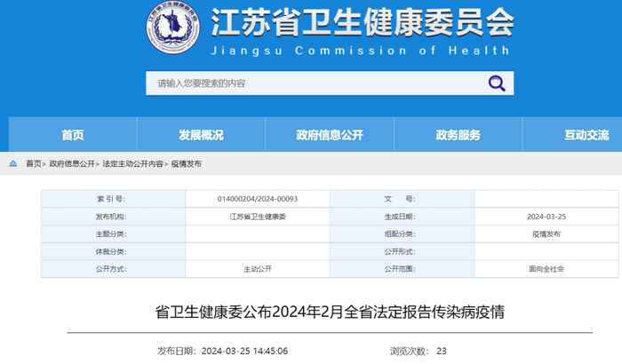Open the 政务服务 navigation tab
This screenshot has height=364, width=622.
click(x=459, y=134)
